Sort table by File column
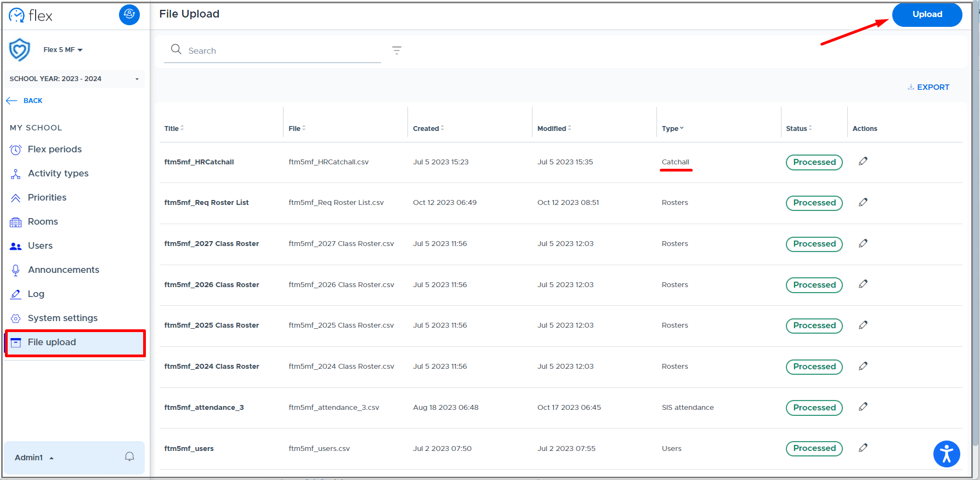Image resolution: width=980 pixels, height=480 pixels. pyautogui.click(x=297, y=128)
